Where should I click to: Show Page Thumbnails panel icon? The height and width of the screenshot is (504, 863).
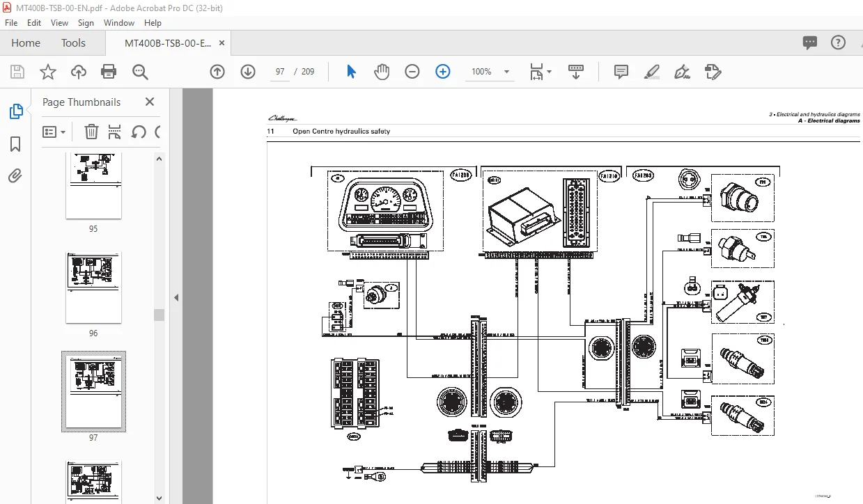tap(15, 111)
